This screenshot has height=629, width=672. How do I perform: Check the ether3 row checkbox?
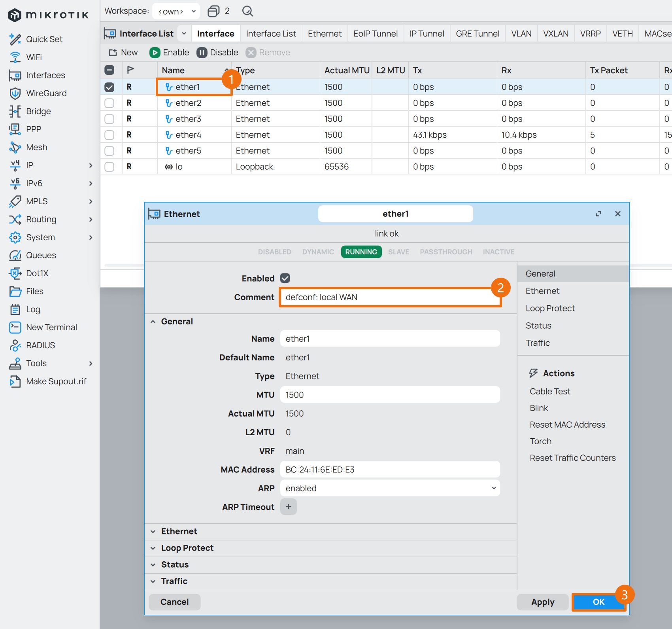(x=109, y=119)
